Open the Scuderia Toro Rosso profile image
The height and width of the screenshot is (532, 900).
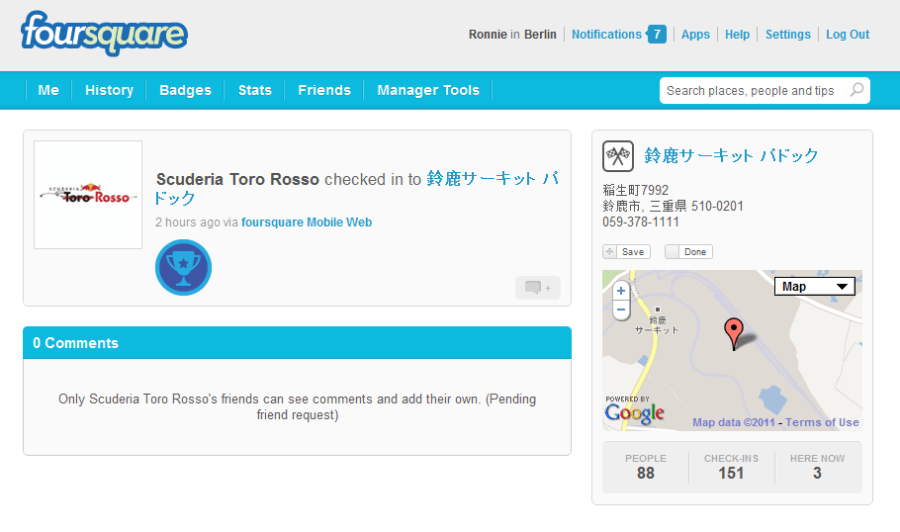[x=88, y=195]
